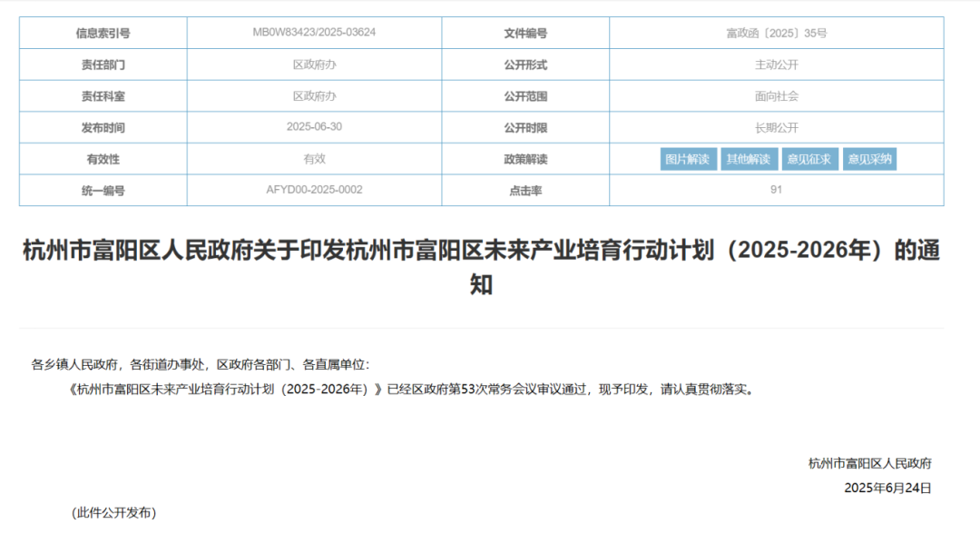Click the 信息索引号 label cell
This screenshot has width=980, height=554.
click(x=103, y=34)
